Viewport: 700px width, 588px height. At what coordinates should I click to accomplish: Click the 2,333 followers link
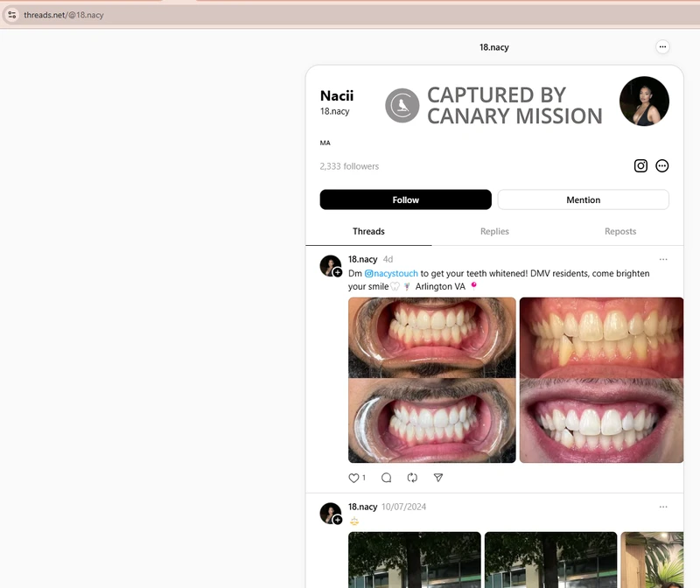(349, 166)
